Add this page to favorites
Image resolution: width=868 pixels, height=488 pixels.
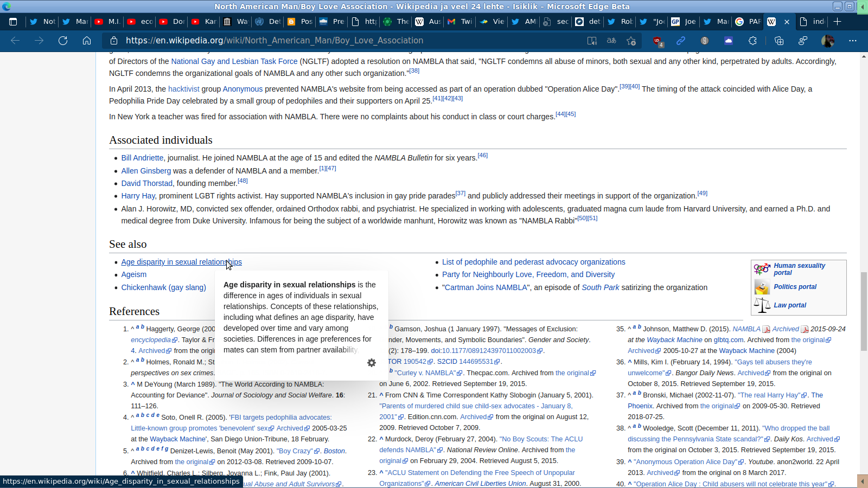[x=631, y=41]
